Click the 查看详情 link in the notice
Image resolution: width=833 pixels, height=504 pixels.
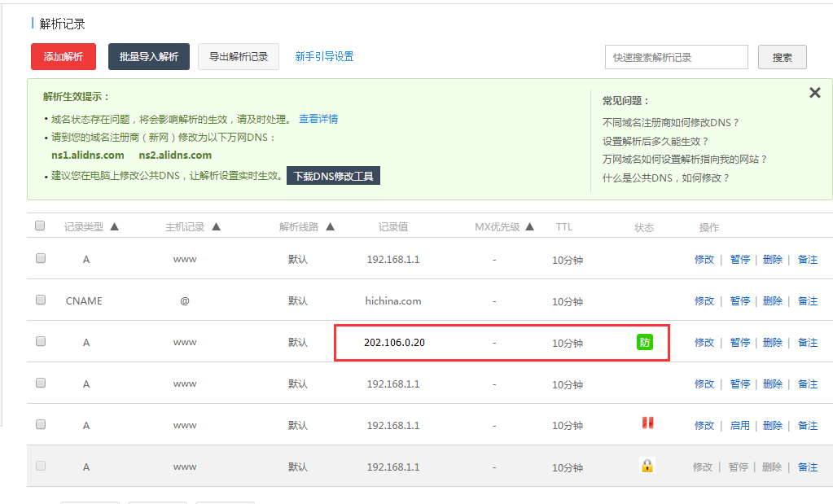point(318,118)
